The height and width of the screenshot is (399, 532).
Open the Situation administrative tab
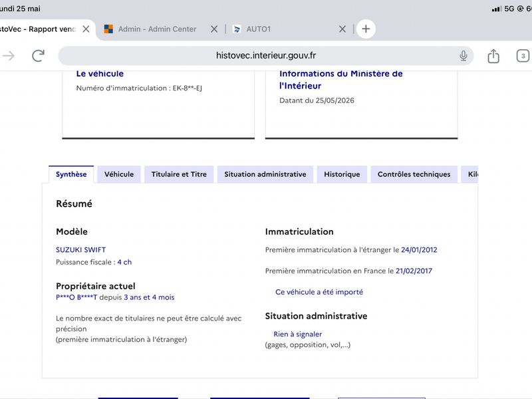pyautogui.click(x=265, y=174)
